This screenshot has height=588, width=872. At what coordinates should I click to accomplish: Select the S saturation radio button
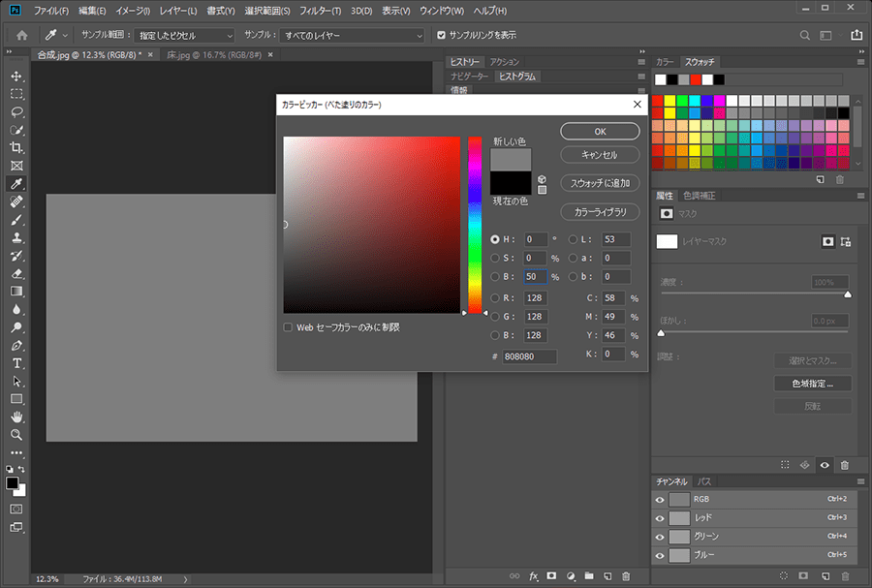click(496, 259)
